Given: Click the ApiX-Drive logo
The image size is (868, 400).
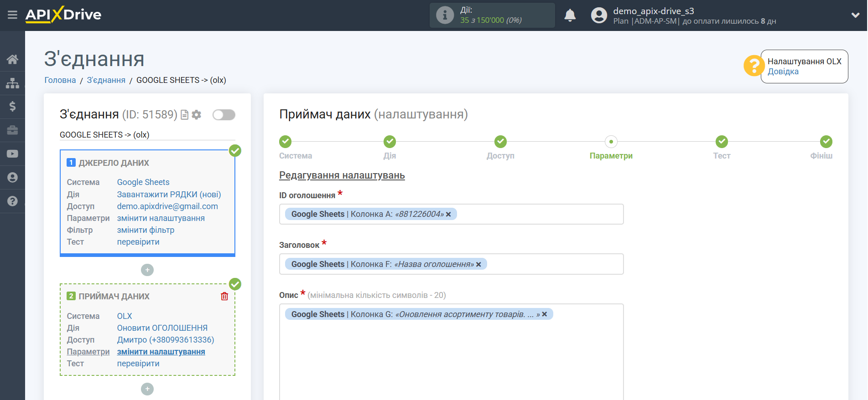Looking at the screenshot, I should coord(63,15).
